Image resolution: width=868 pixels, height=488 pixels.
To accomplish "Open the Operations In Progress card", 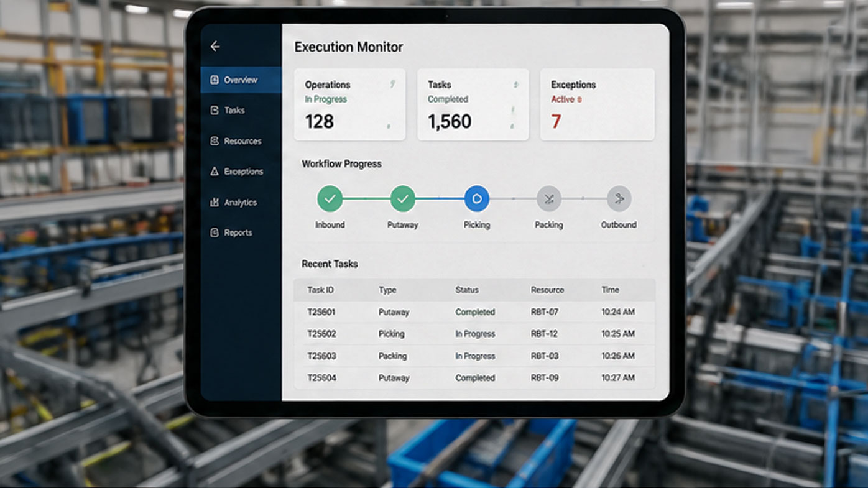I will coord(350,104).
